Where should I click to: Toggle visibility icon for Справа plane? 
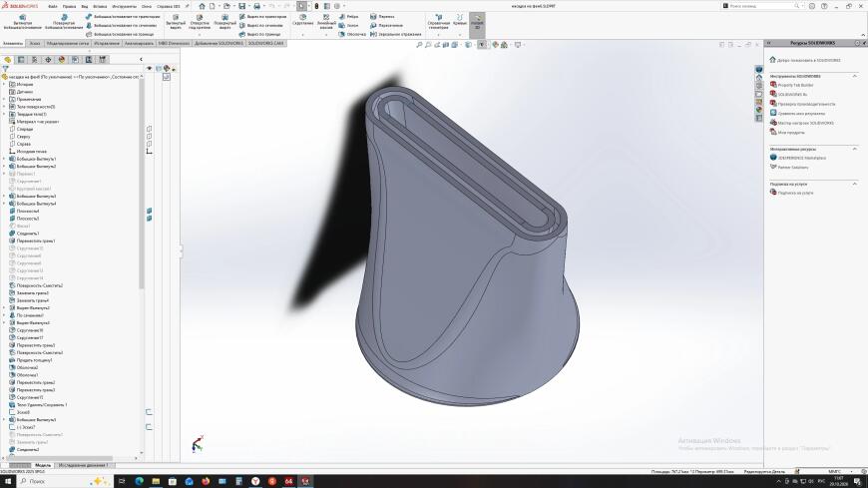149,144
